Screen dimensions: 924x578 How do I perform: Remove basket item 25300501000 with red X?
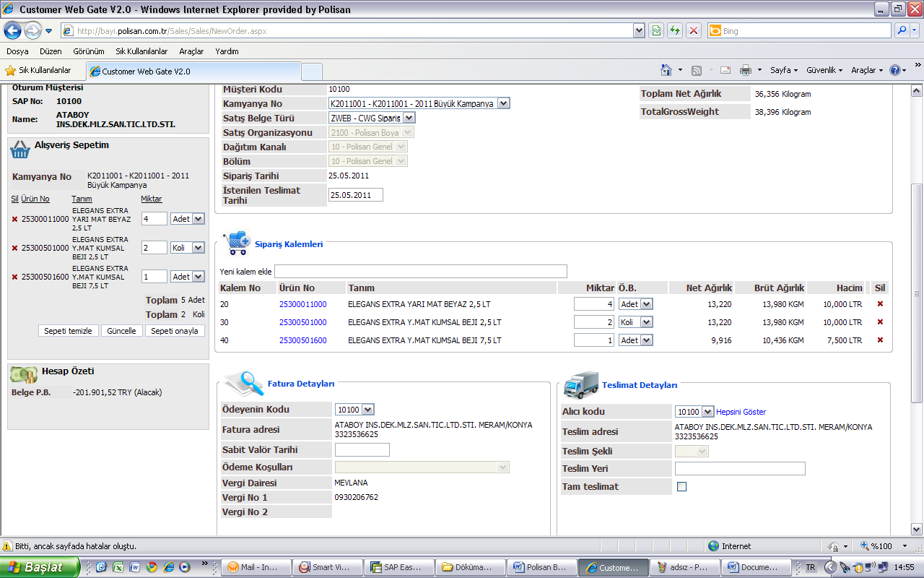pyautogui.click(x=15, y=248)
